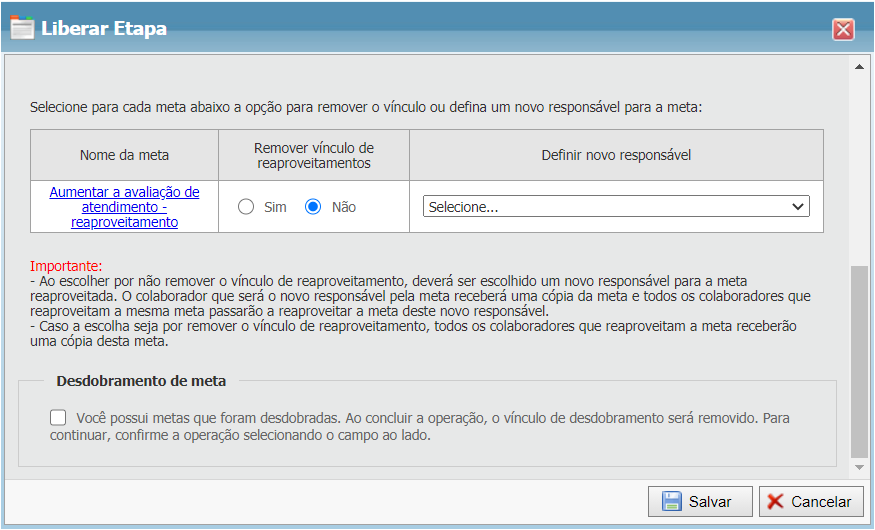Click the scrollbar down arrow
875x530 pixels.
[859, 467]
